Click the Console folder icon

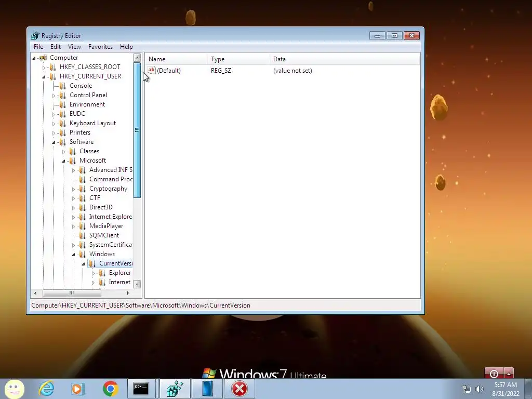[63, 86]
